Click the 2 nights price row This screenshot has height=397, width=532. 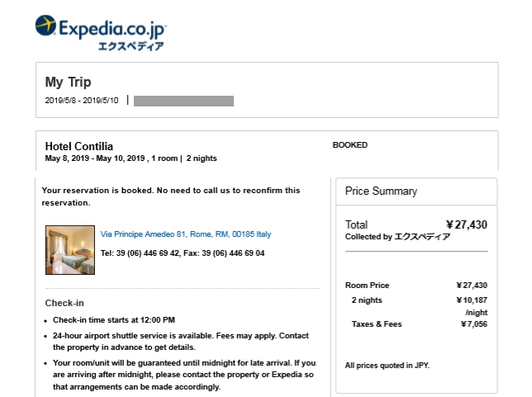420,300
